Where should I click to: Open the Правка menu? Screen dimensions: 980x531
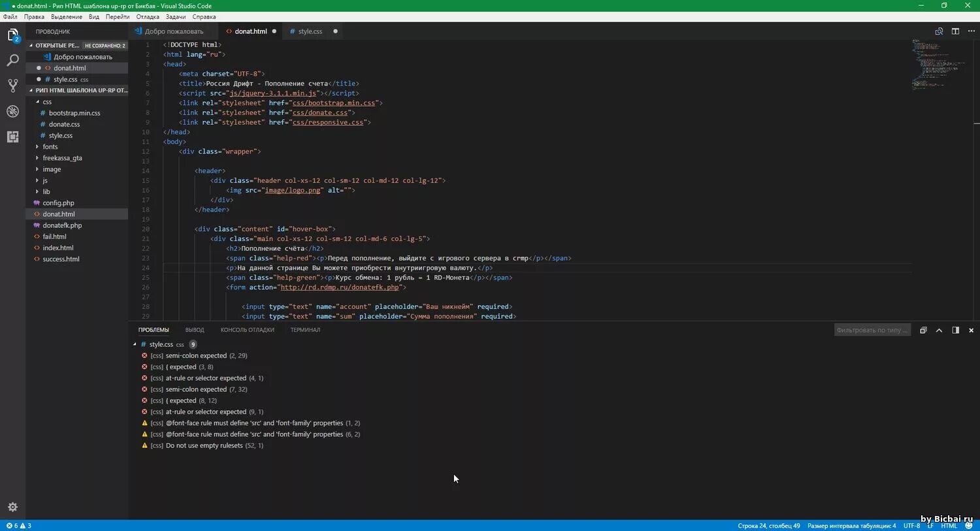[x=34, y=17]
